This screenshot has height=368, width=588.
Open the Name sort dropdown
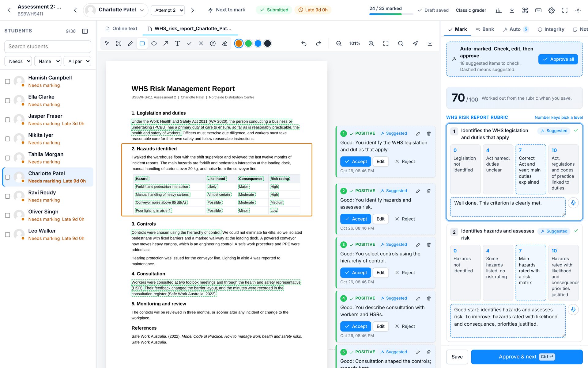tap(48, 61)
